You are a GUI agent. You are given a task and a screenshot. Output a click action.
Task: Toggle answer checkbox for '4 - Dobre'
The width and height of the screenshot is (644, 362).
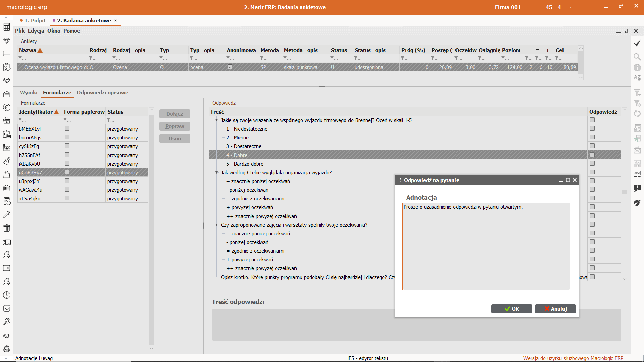(592, 155)
